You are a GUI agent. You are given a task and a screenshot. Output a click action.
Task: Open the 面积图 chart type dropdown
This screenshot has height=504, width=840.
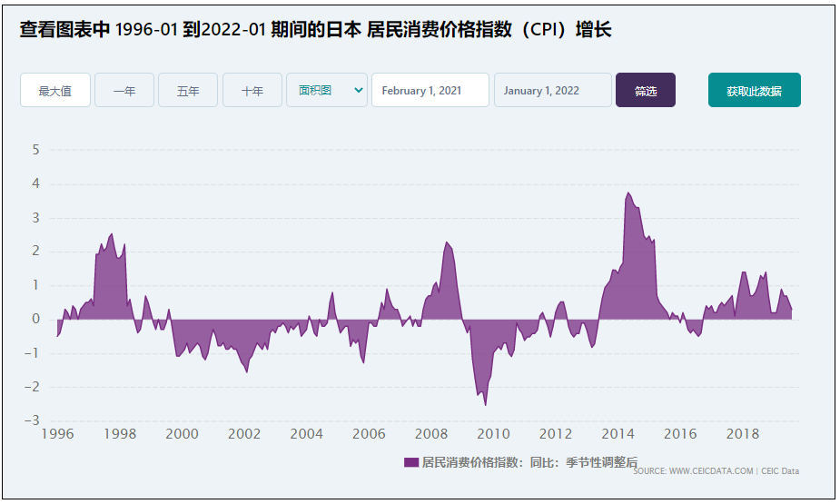(x=326, y=90)
